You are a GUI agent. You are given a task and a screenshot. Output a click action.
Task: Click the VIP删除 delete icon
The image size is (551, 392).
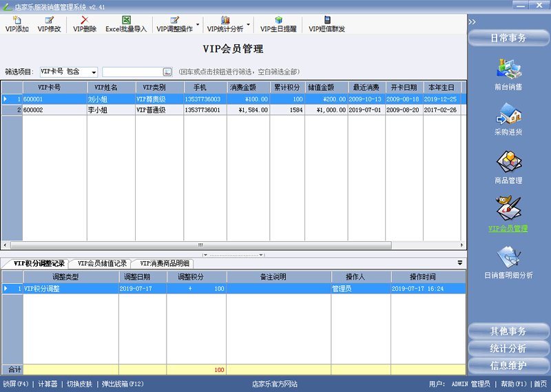pyautogui.click(x=85, y=21)
